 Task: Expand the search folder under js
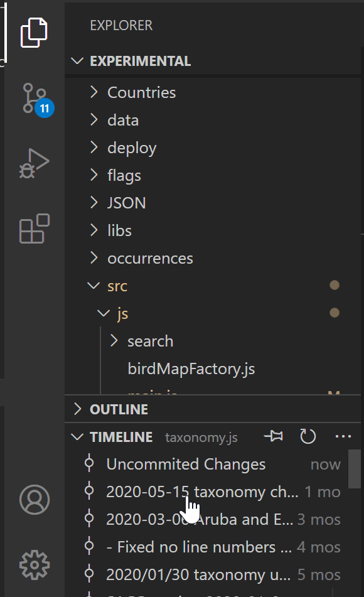(150, 340)
